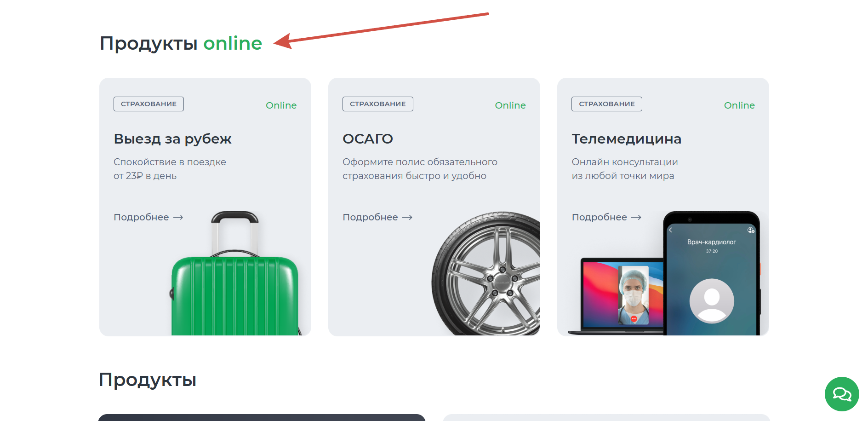Screen dimensions: 868x421
Task: Click the Телемедицина card title
Action: click(626, 139)
